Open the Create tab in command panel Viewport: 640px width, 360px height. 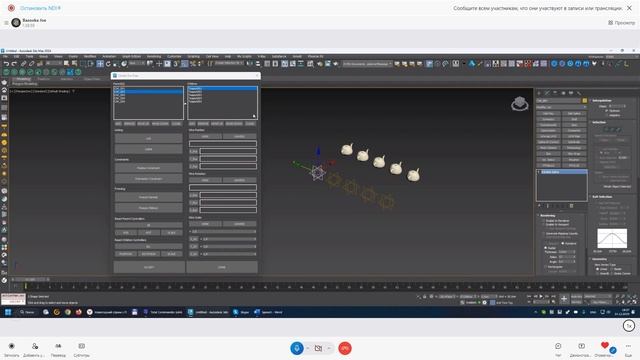click(539, 93)
